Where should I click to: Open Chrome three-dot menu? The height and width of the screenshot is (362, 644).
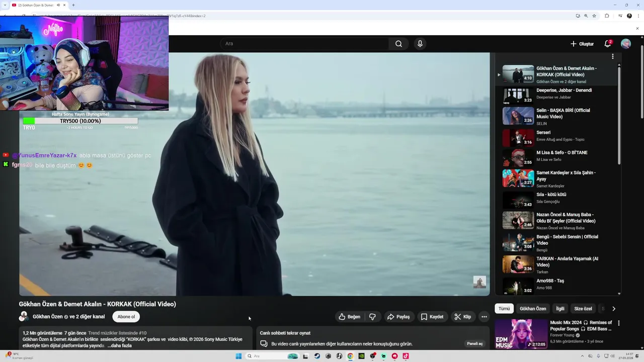(x=637, y=16)
